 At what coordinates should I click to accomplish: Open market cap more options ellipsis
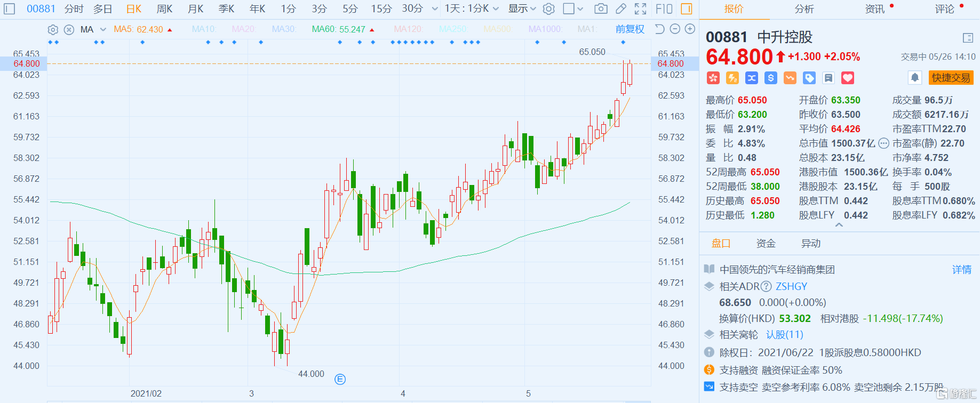(x=883, y=143)
